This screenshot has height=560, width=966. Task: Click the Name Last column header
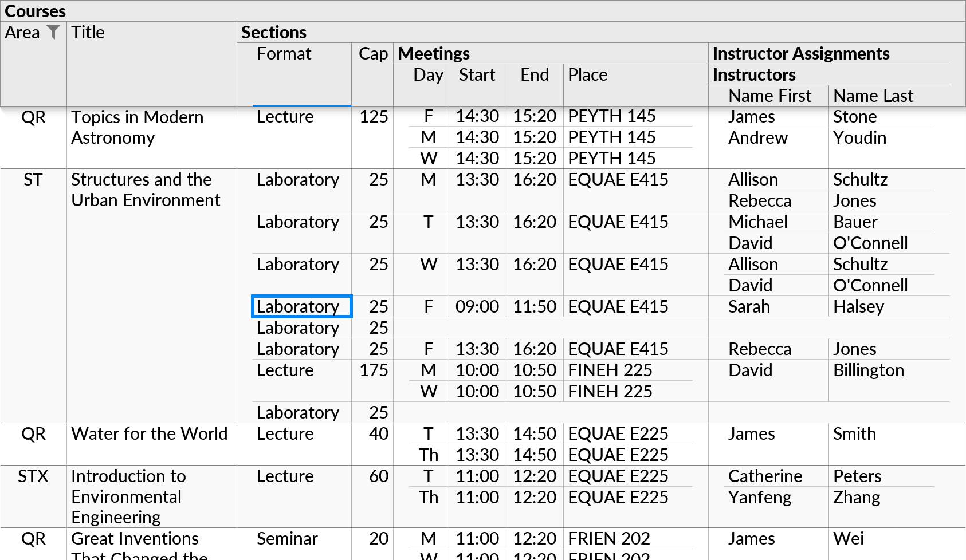pos(873,96)
